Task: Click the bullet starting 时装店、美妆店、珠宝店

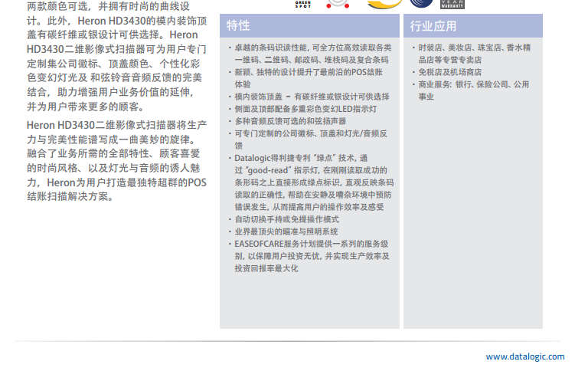Action: coord(472,54)
